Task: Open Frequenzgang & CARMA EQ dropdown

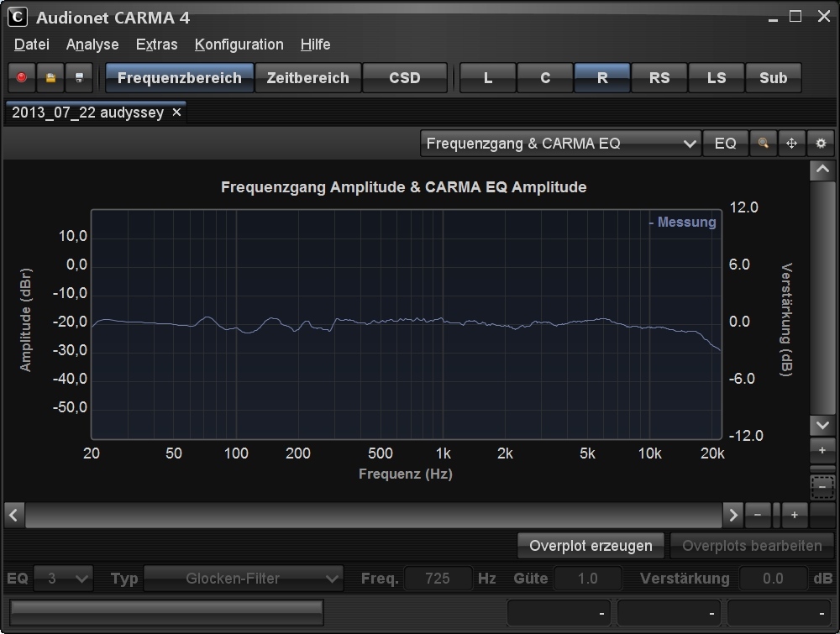Action: click(x=560, y=144)
